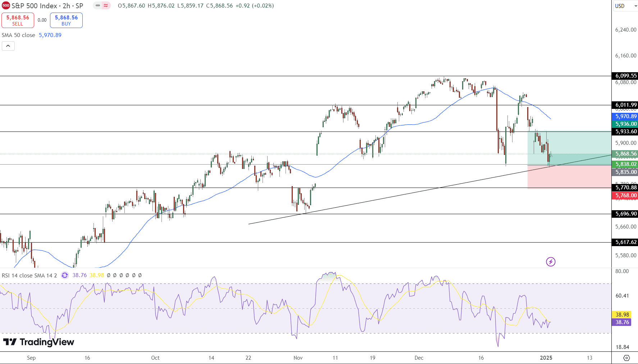The height and width of the screenshot is (364, 638).
Task: Open chart settings gear icon at bottom right
Action: pos(626,358)
